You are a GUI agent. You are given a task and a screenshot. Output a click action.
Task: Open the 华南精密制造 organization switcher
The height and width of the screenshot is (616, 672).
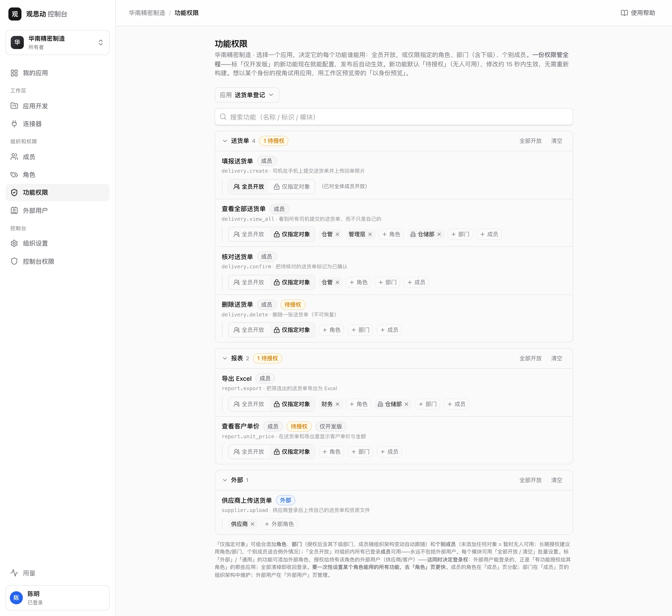(x=57, y=42)
